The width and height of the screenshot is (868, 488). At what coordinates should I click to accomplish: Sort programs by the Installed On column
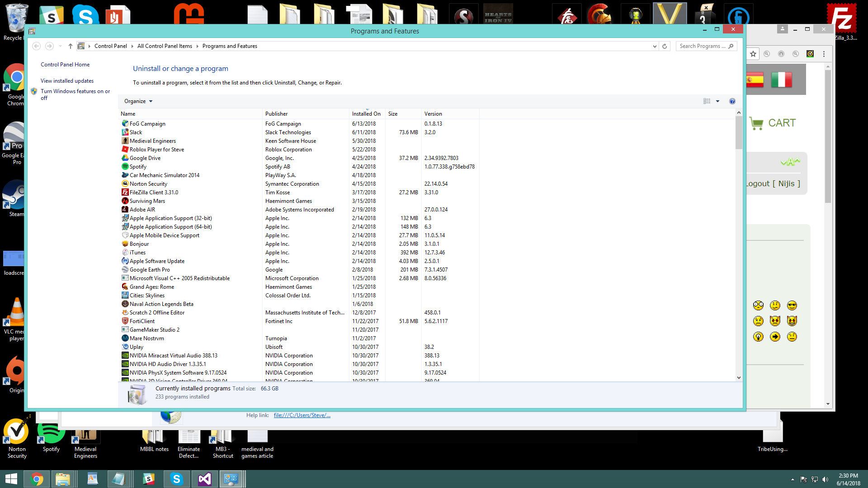tap(367, 114)
